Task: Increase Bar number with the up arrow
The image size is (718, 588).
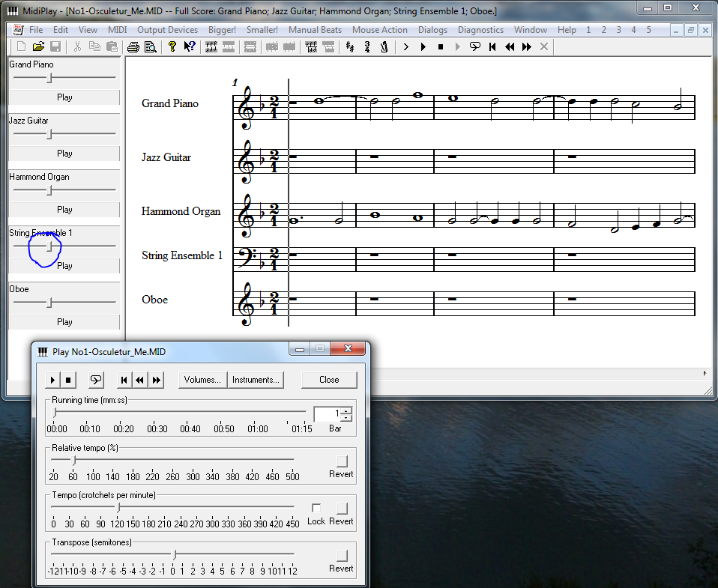Action: [x=347, y=410]
